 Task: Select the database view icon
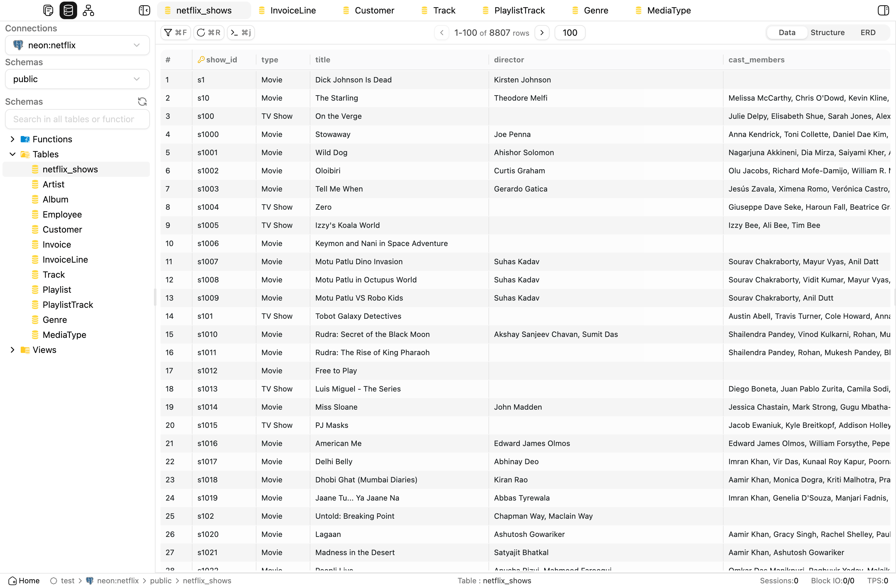pyautogui.click(x=68, y=10)
